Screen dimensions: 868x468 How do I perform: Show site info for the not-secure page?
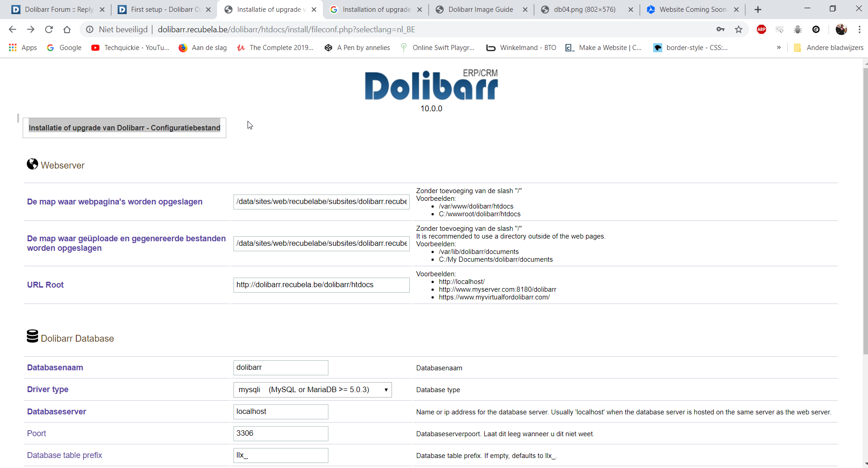[90, 30]
